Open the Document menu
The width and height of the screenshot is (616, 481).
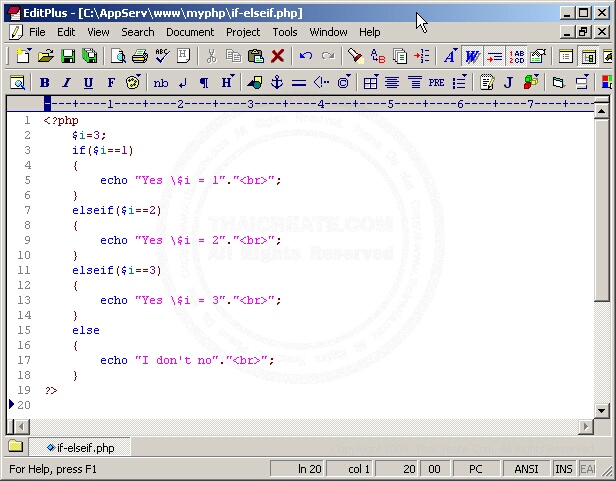pyautogui.click(x=190, y=32)
